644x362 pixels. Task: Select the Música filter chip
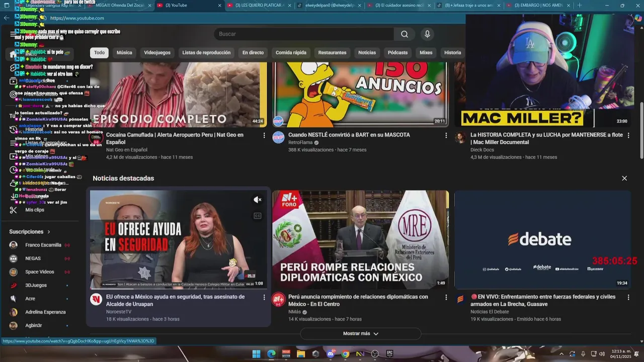[x=124, y=53]
